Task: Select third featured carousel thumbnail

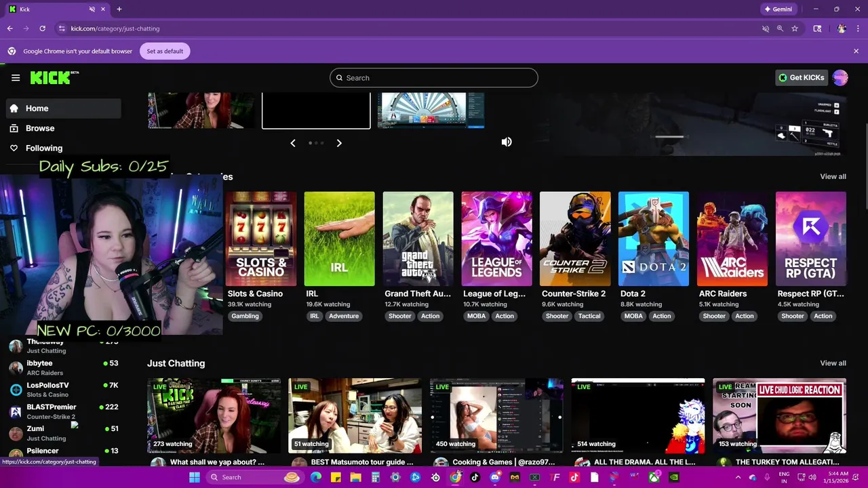Action: 431,110
